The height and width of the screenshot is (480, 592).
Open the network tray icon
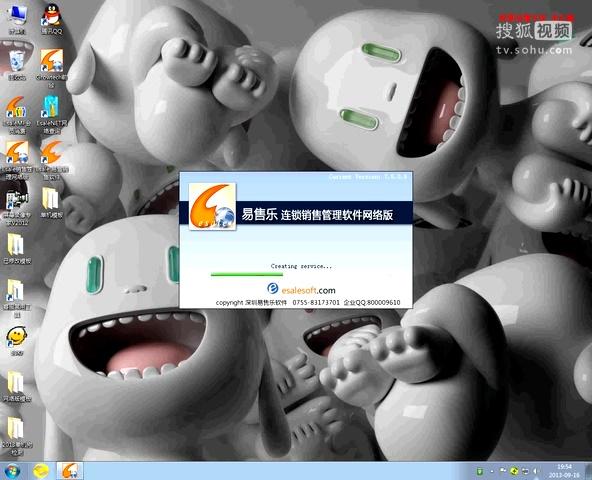pos(525,471)
